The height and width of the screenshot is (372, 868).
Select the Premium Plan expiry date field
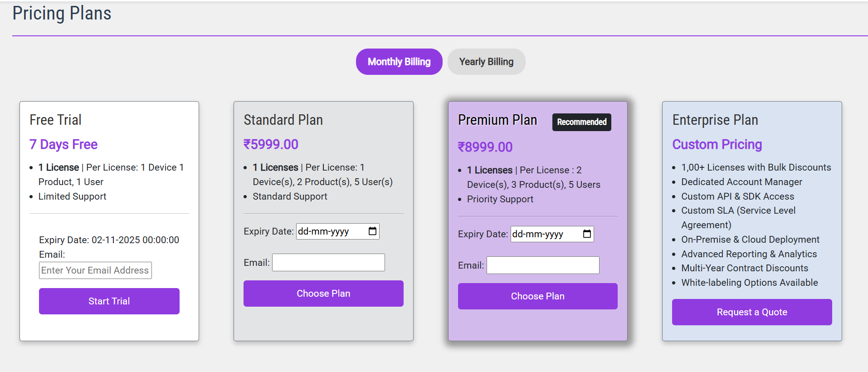tap(546, 234)
